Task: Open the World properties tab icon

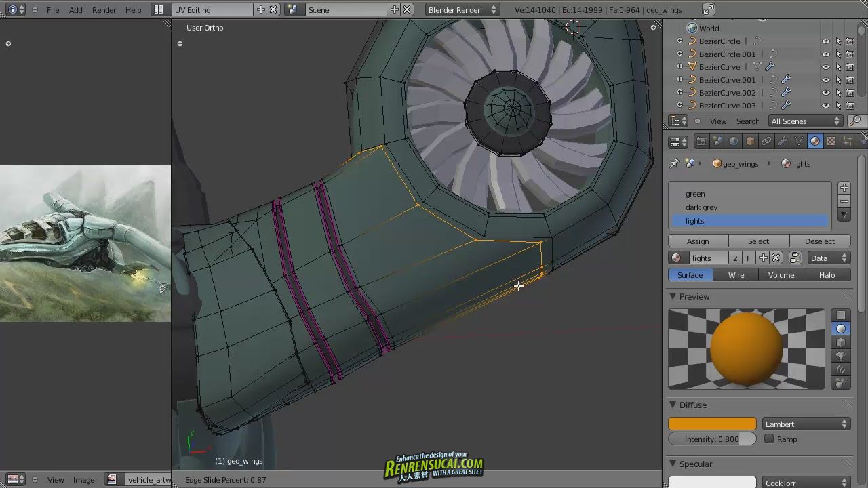Action: tap(734, 141)
